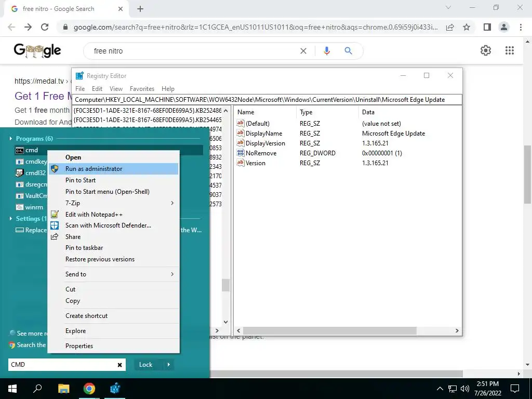Open Google apps grid

pyautogui.click(x=510, y=50)
